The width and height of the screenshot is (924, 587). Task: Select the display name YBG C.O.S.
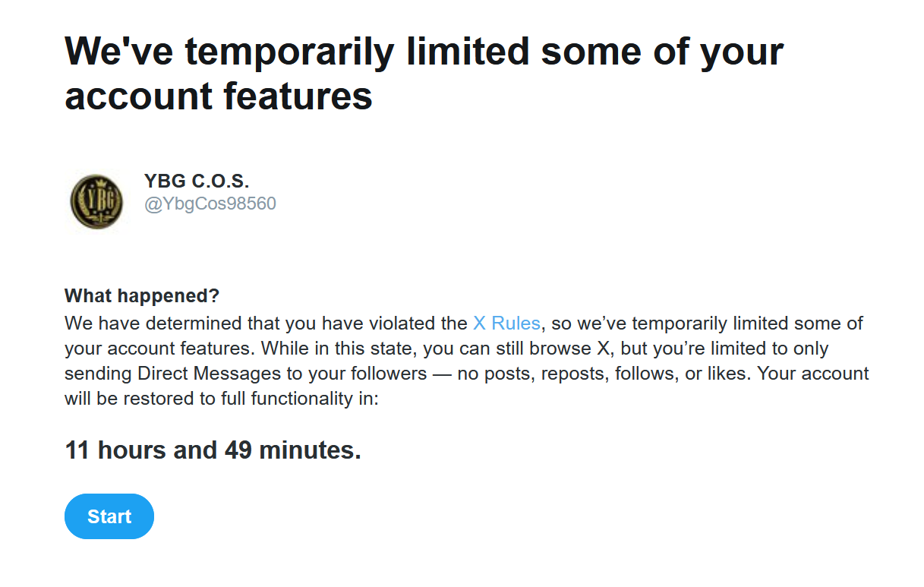point(197,181)
